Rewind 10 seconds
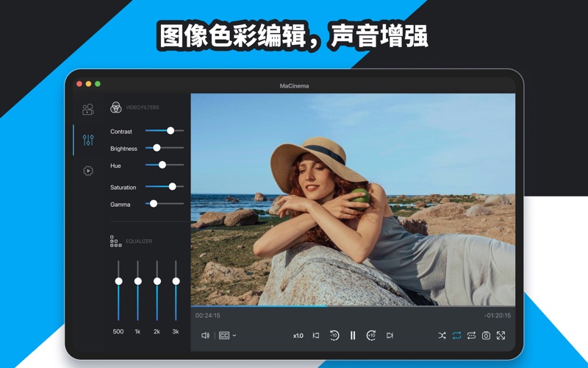 [x=334, y=336]
